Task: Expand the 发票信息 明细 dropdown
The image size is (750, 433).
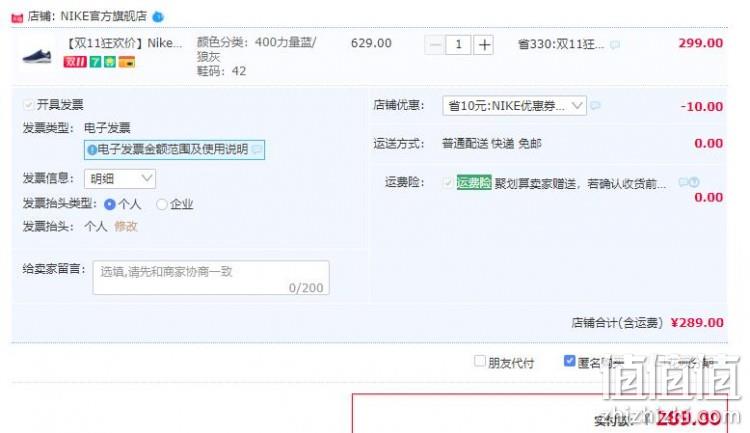Action: click(x=120, y=179)
